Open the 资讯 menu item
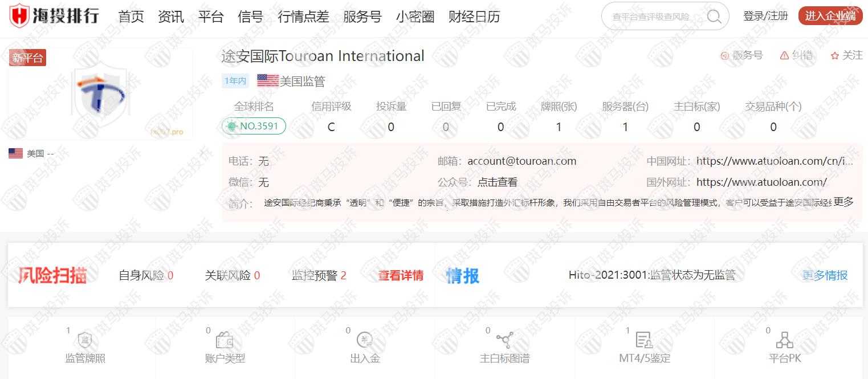The width and height of the screenshot is (868, 379). pos(170,17)
